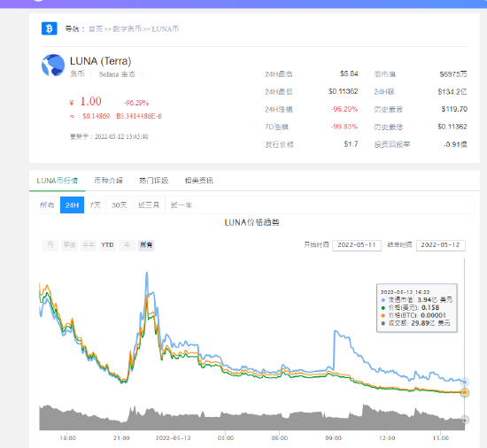Open the 首页 breadcrumb link
This screenshot has width=487, height=448.
point(96,29)
